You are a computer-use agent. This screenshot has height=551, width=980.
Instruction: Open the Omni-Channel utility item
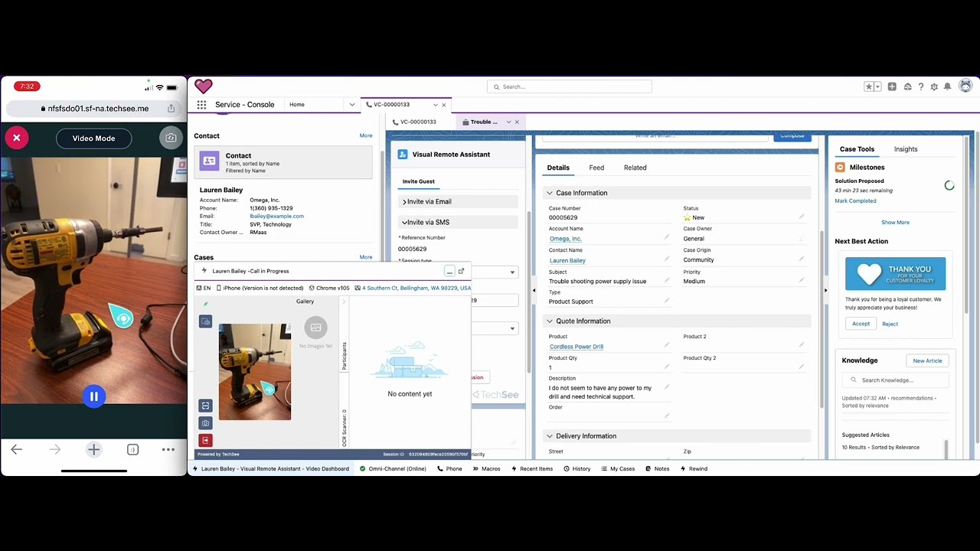click(393, 468)
